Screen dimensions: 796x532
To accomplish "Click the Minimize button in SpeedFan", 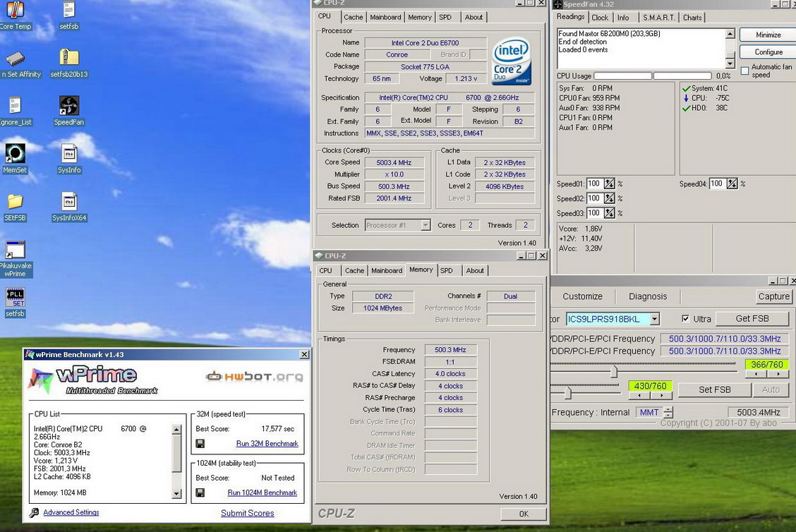I will pos(768,35).
